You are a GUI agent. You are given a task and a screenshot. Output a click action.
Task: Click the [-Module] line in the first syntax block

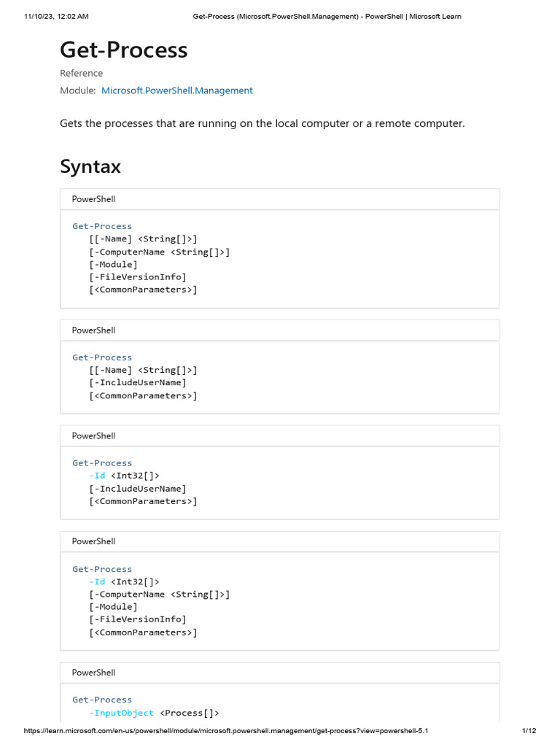point(113,264)
